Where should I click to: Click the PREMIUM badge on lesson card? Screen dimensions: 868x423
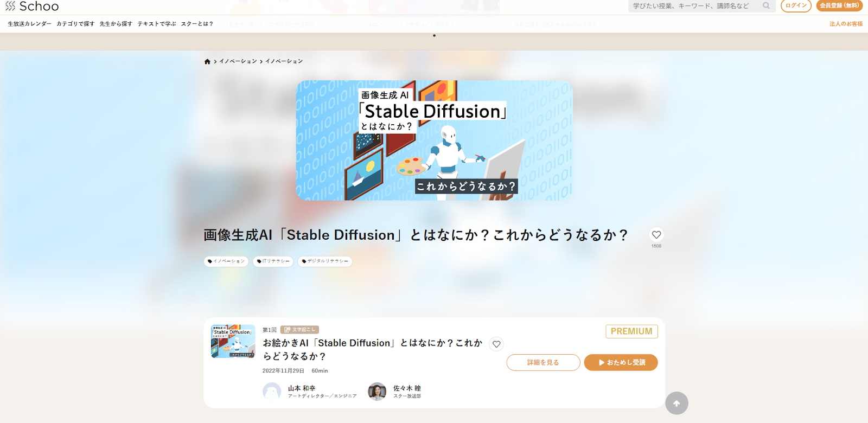point(631,331)
